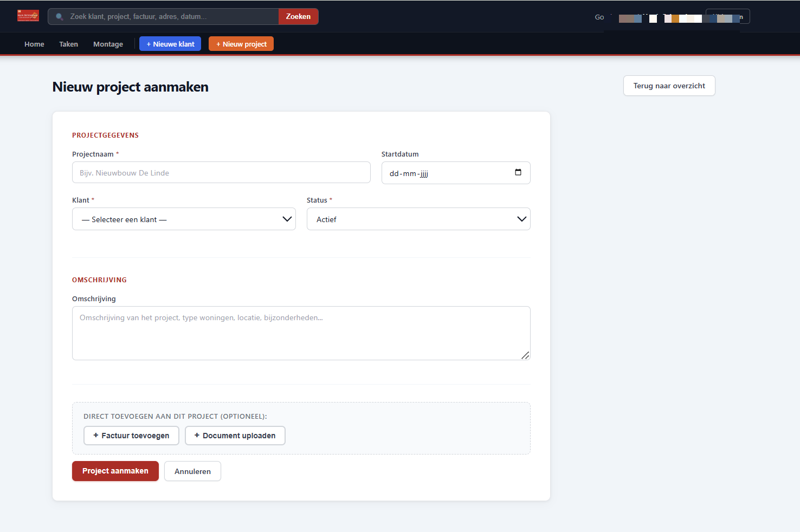Expand the Klant dropdown chevron
Screen dimensions: 800x532
[x=287, y=219]
